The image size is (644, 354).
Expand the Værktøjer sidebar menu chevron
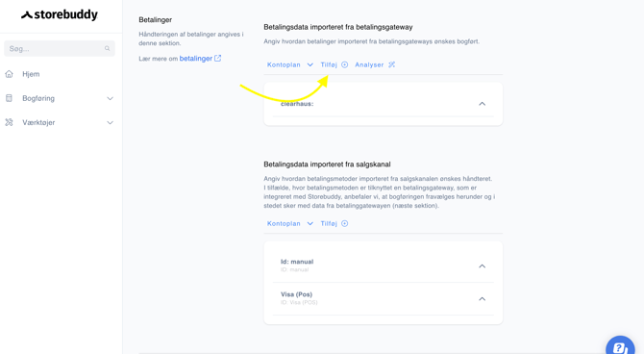click(111, 122)
